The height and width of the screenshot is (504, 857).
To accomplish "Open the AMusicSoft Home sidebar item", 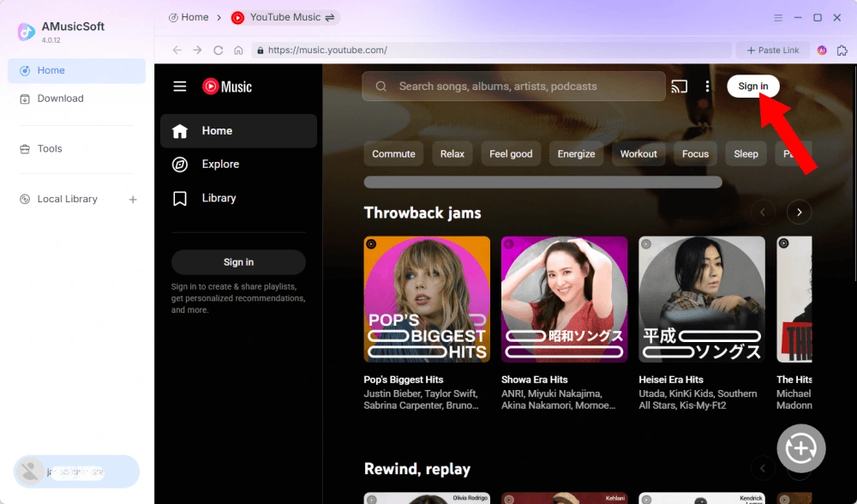I will [76, 70].
